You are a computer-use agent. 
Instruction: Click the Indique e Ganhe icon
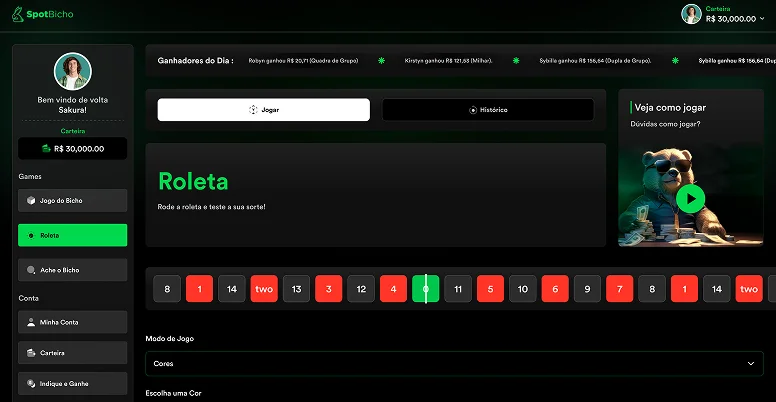click(x=31, y=384)
